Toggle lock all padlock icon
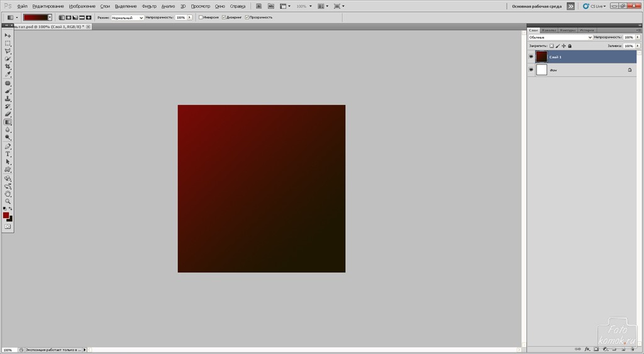The image size is (644, 354). pyautogui.click(x=570, y=46)
